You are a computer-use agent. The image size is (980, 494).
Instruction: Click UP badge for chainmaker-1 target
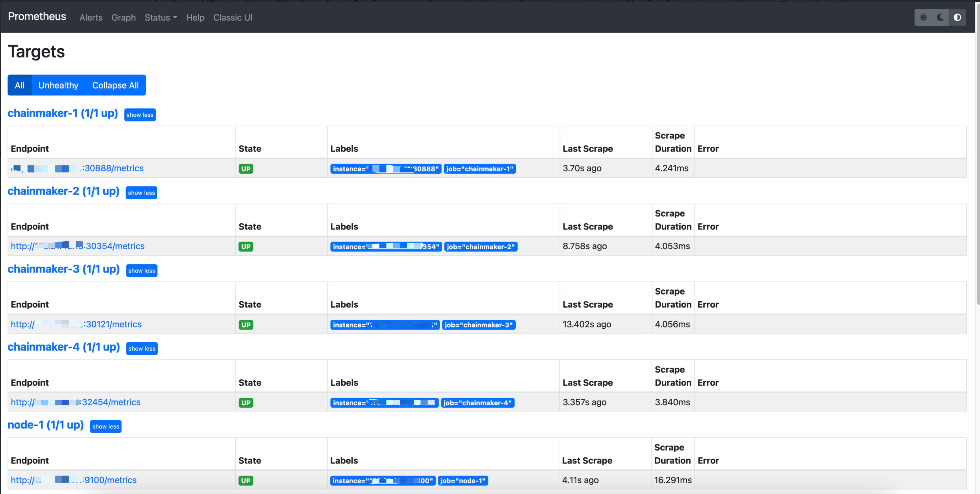(246, 169)
